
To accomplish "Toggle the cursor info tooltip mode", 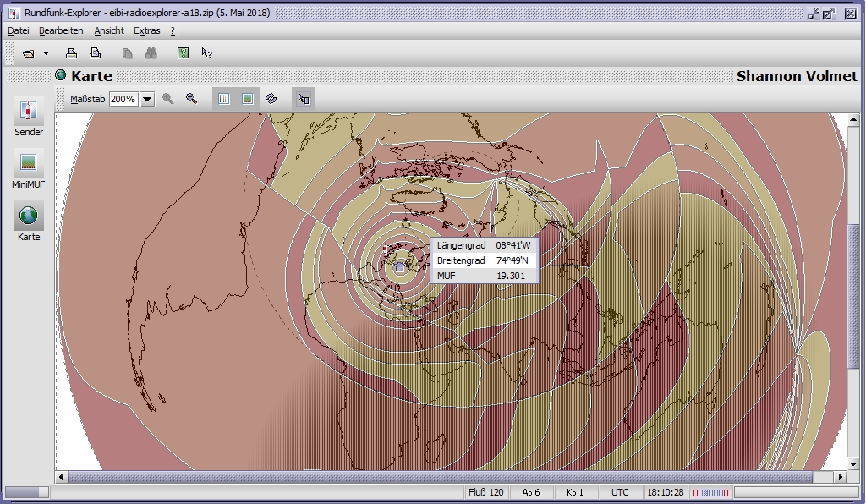I will pos(304,99).
